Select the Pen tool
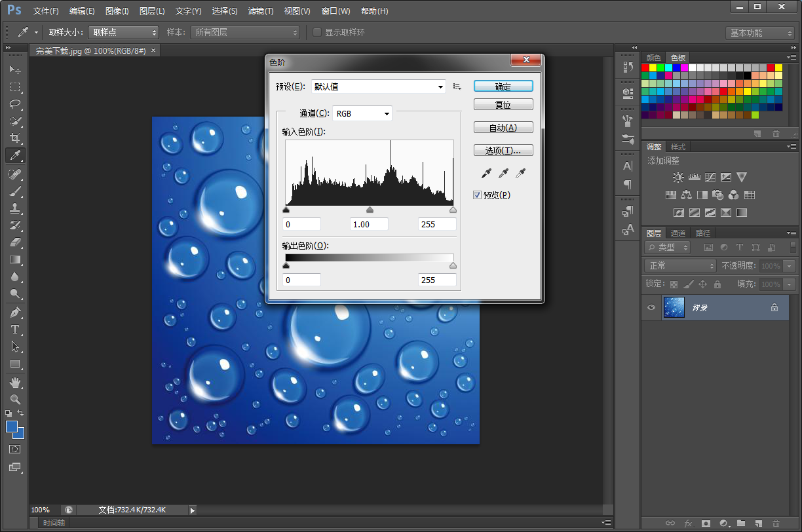 point(14,312)
